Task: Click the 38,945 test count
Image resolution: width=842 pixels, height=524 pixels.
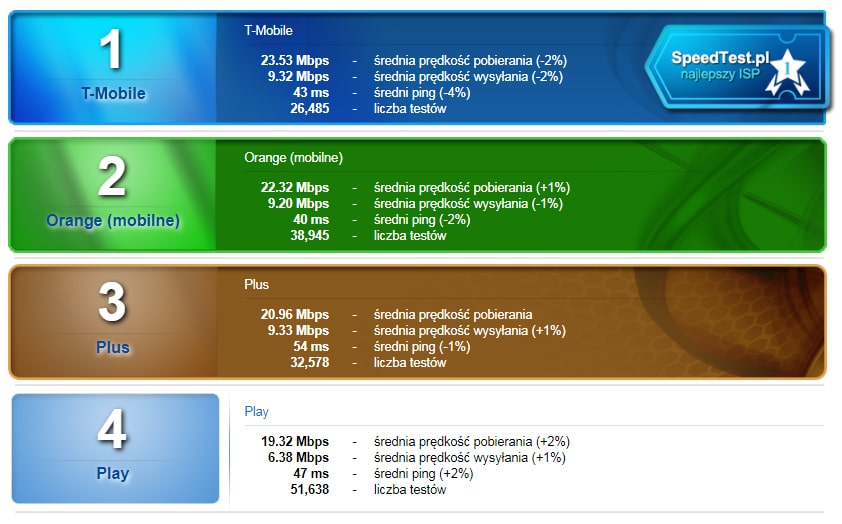Action: [309, 236]
